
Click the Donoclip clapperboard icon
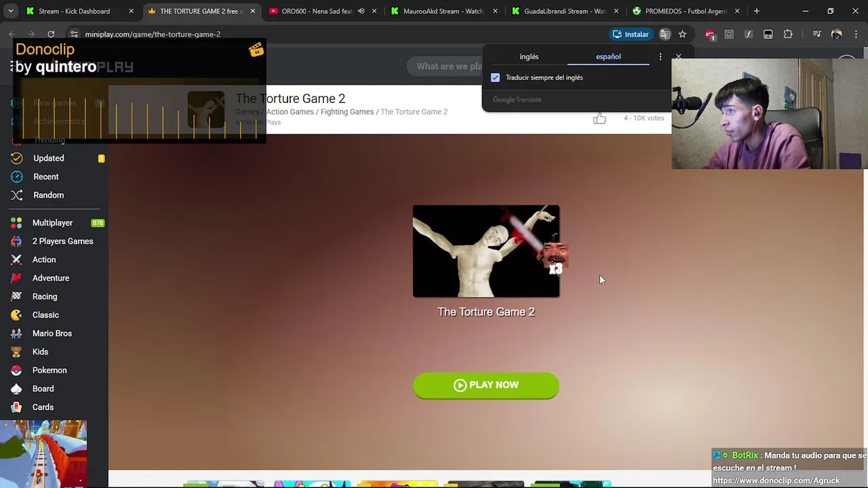point(256,49)
